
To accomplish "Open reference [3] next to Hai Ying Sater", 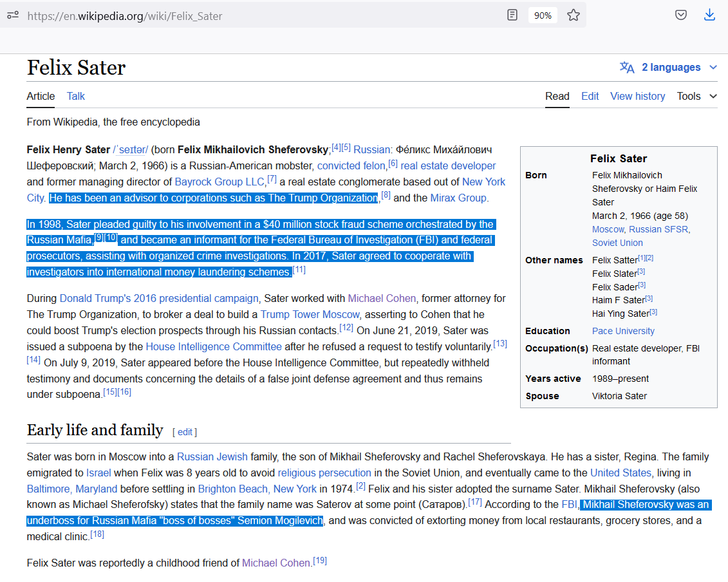I will (x=653, y=312).
